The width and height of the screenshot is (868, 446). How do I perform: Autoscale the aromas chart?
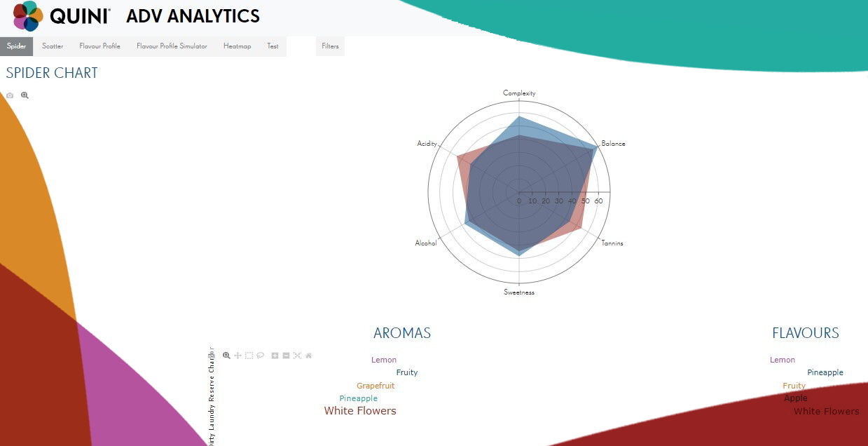297,356
